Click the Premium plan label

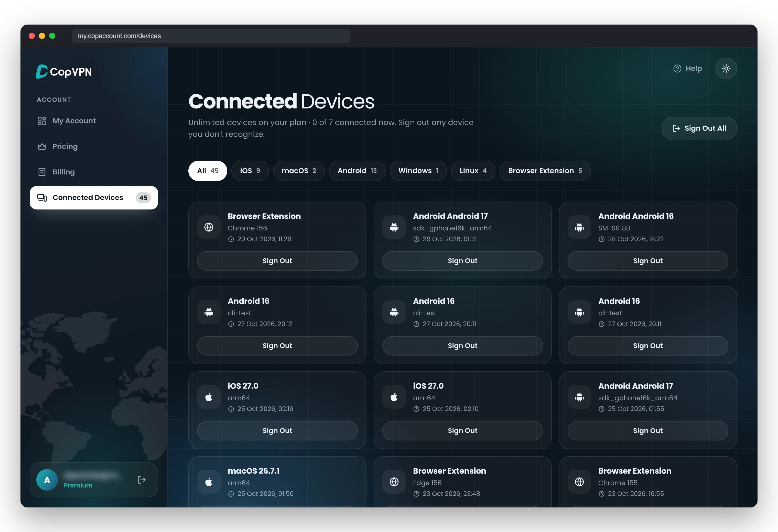point(78,485)
